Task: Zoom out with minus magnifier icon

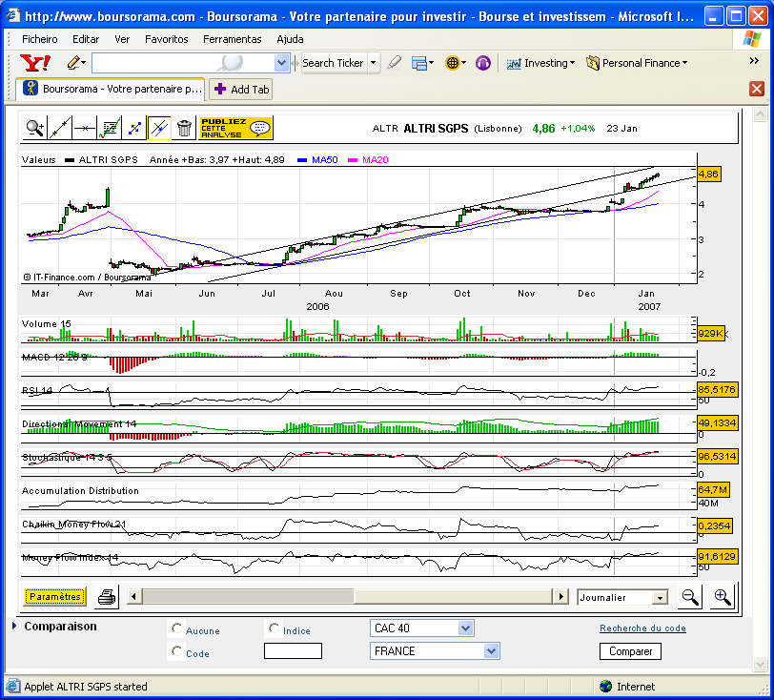Action: point(689,597)
